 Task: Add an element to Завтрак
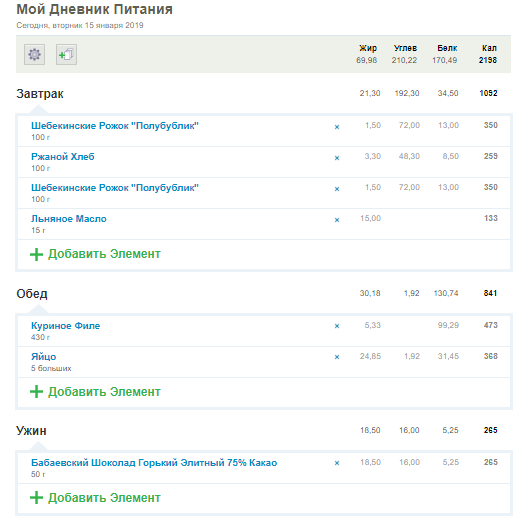coord(95,254)
